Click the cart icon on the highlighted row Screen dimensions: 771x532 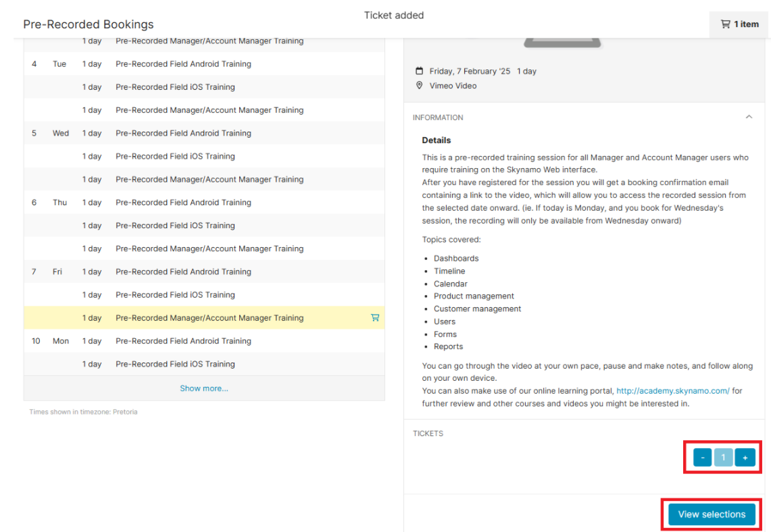[375, 318]
